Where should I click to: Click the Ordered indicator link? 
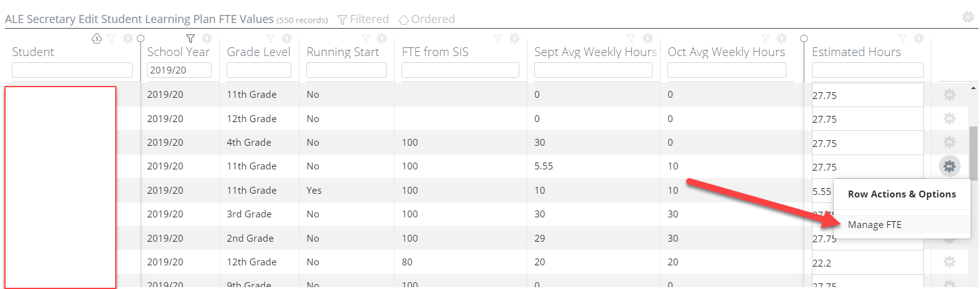[426, 19]
